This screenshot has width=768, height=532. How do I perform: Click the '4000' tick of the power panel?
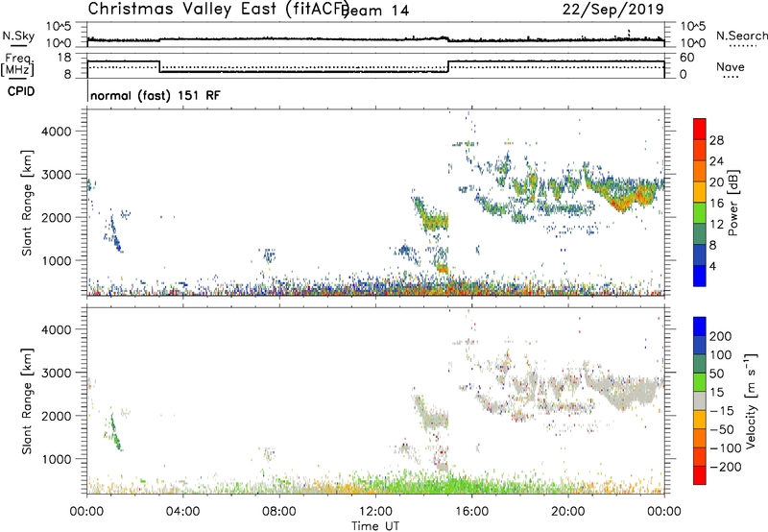[x=57, y=132]
